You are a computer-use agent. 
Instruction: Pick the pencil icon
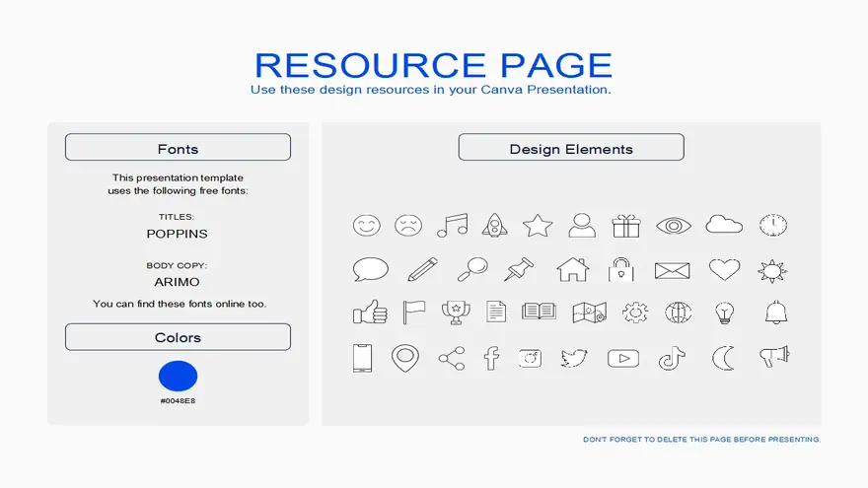[422, 269]
